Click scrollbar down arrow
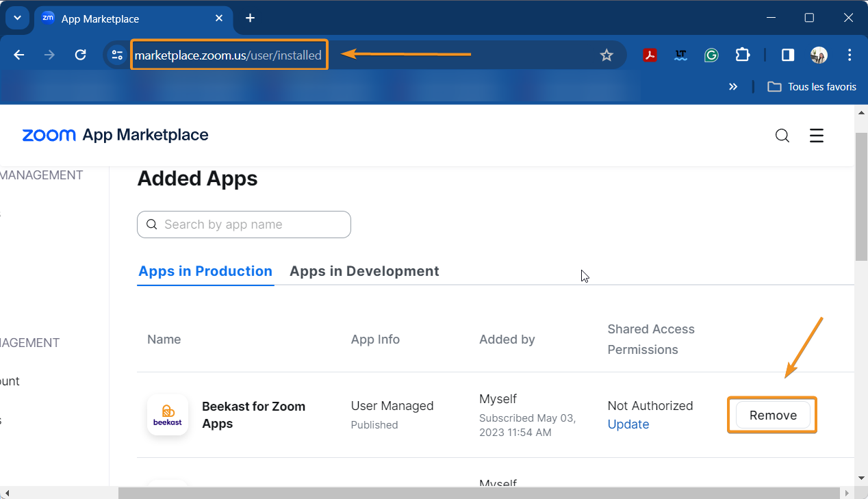 point(862,478)
